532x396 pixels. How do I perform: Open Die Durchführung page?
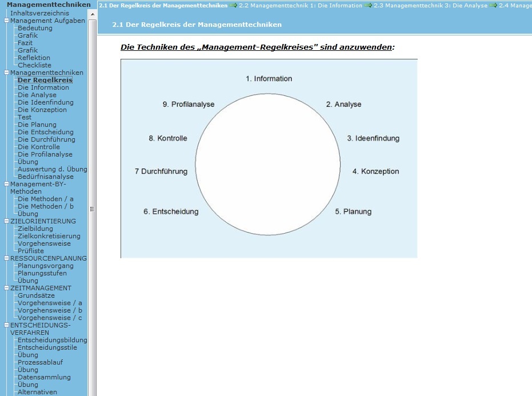[46, 139]
